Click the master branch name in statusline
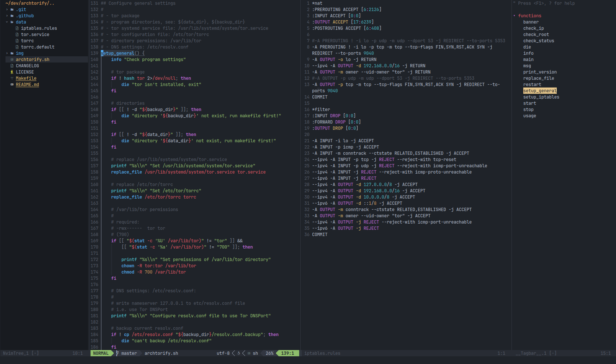The width and height of the screenshot is (616, 364). point(129,353)
